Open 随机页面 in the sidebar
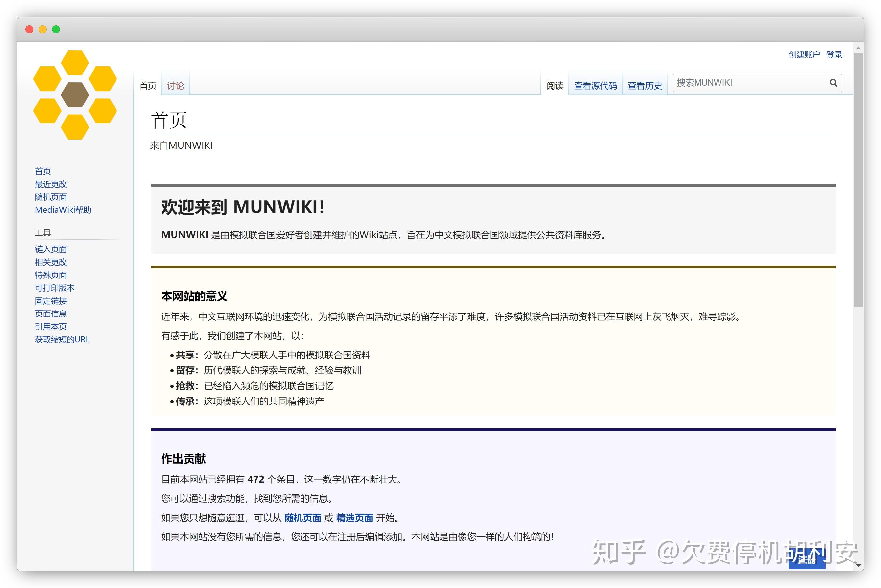The image size is (881, 588). tap(51, 197)
